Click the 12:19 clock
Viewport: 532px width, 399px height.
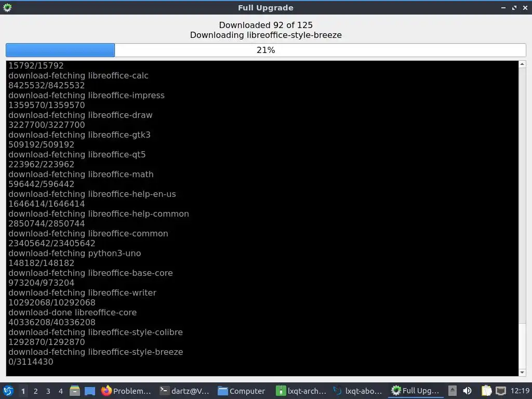pyautogui.click(x=520, y=391)
